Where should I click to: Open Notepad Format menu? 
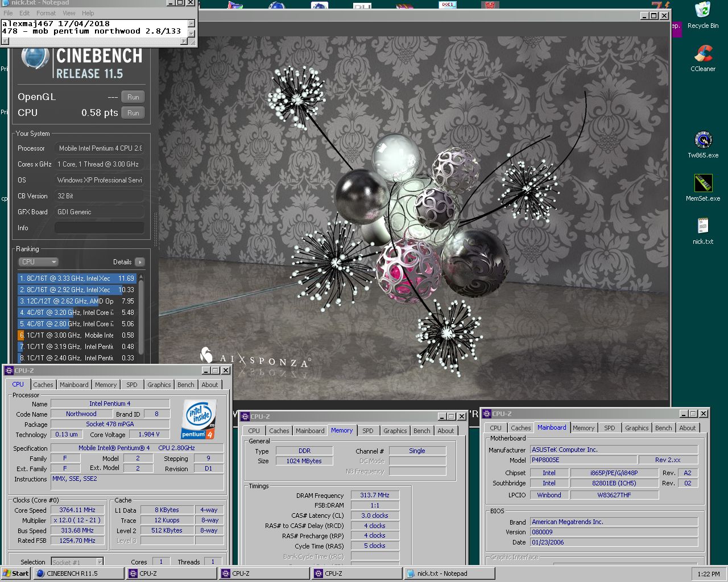point(46,13)
